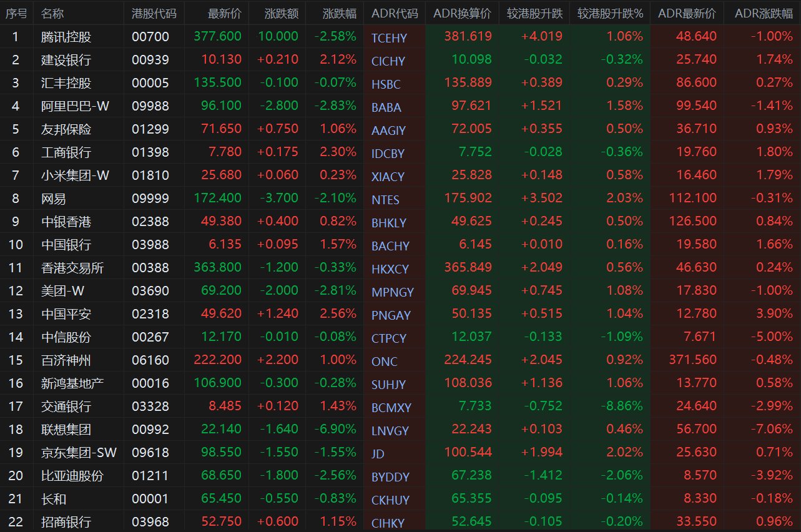Sort by the 序号 column header
This screenshot has width=801, height=532.
click(16, 13)
